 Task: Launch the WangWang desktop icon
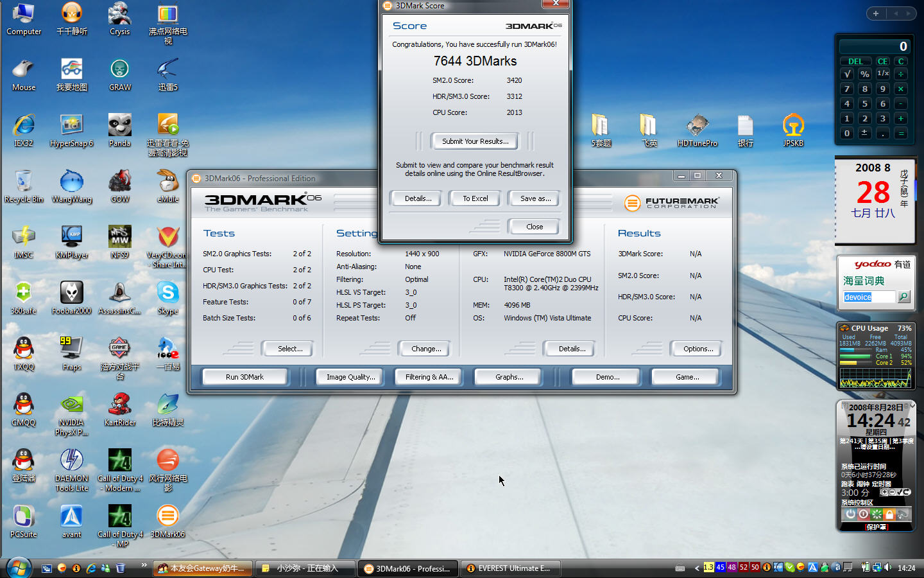pos(72,187)
